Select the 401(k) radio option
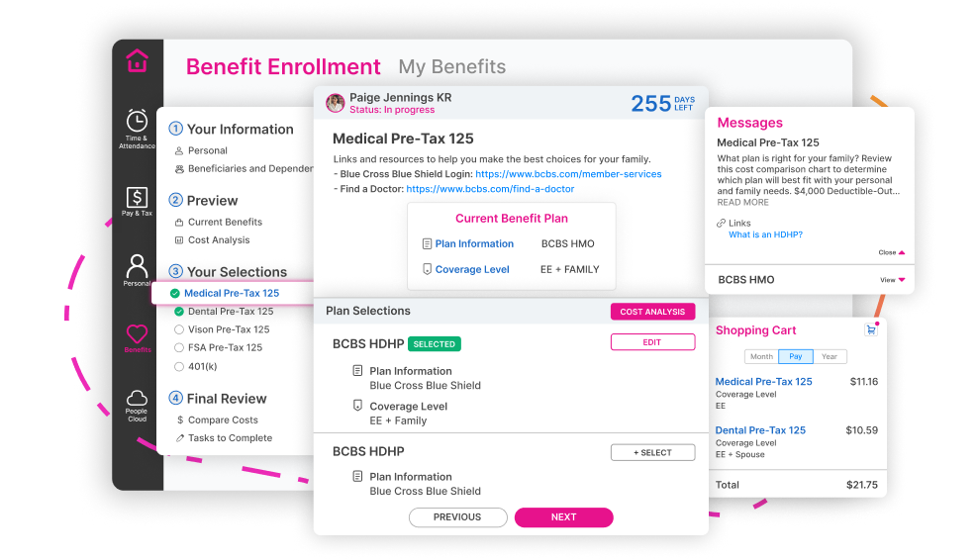This screenshot has height=560, width=979. point(179,366)
